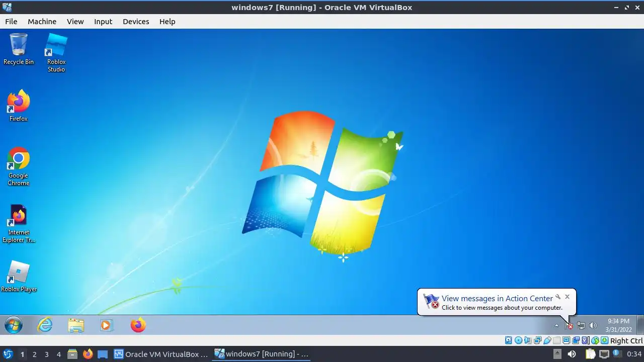Click VirtualBox mouse integration indicator

click(x=595, y=340)
